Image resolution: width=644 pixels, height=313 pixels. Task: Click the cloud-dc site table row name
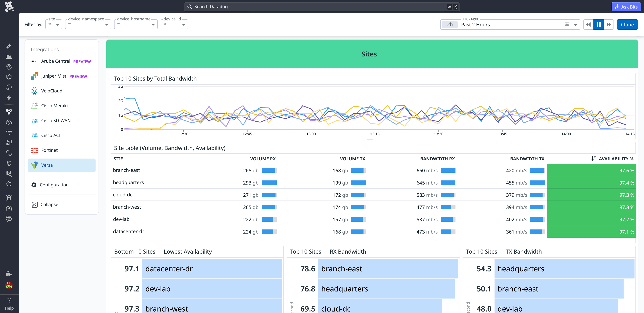click(x=123, y=195)
